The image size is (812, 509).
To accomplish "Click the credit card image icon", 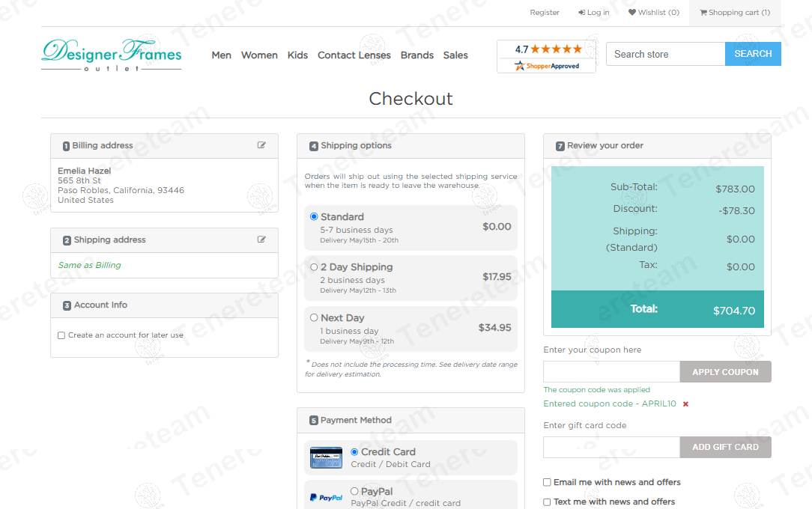I will (326, 457).
